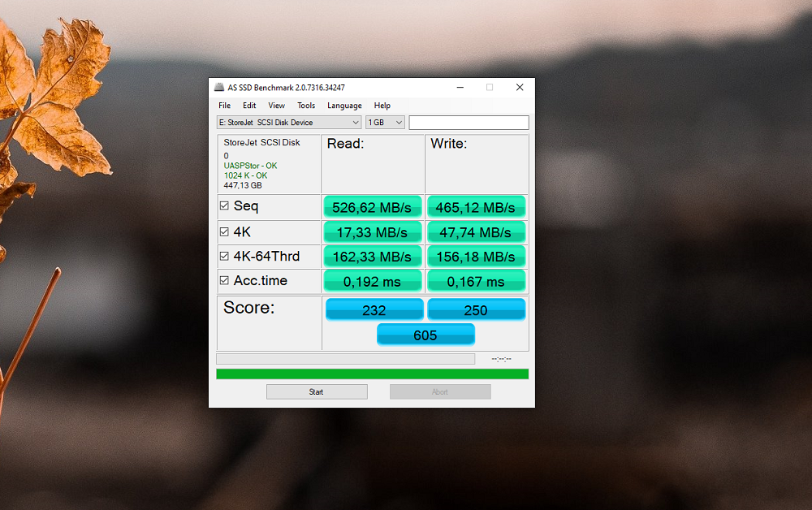Viewport: 812px width, 510px height.
Task: Close the AS SSD Benchmark window
Action: (520, 88)
